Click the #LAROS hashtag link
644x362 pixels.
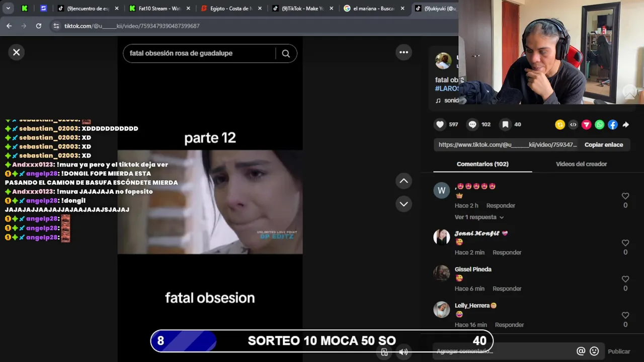(447, 88)
